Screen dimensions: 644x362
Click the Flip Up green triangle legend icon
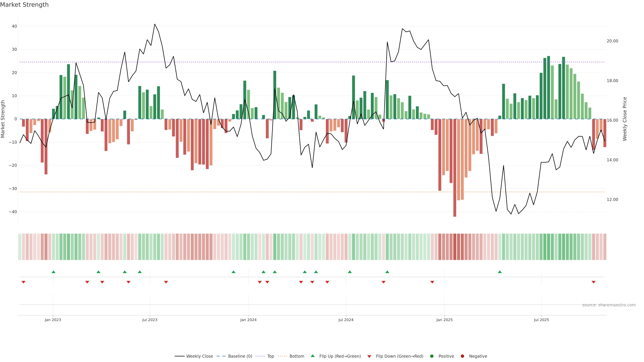click(312, 356)
